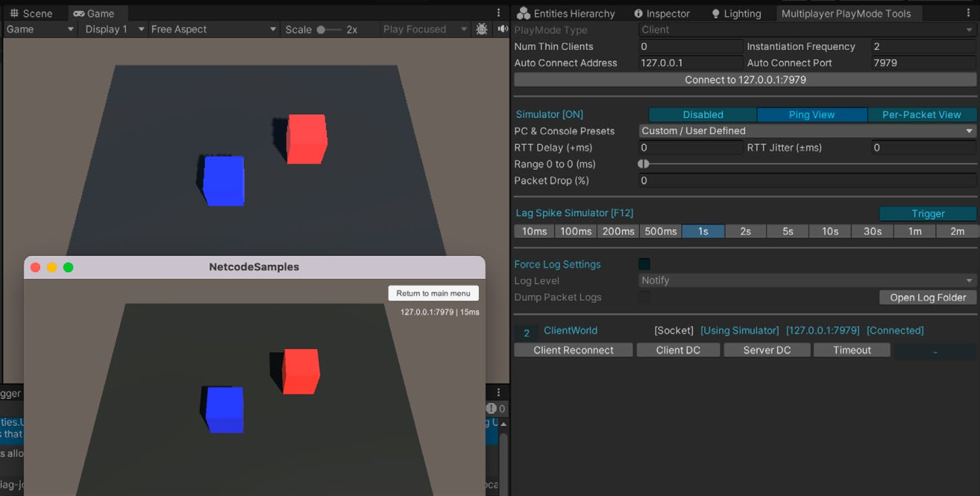Click the Range 0 to 0 (ms) slider
The image size is (980, 496).
[x=807, y=164]
